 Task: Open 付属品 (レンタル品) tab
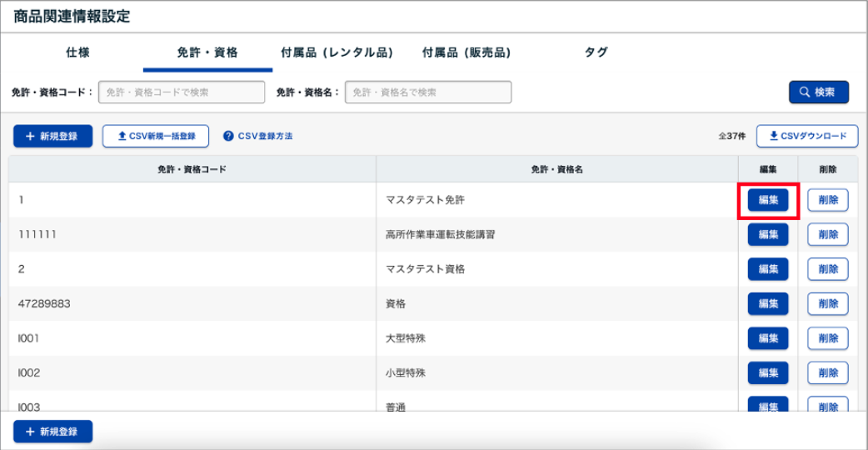coord(337,52)
